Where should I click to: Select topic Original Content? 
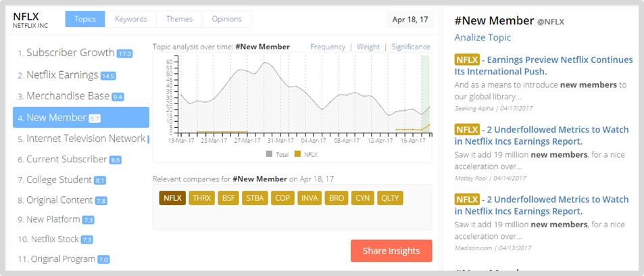pyautogui.click(x=59, y=200)
